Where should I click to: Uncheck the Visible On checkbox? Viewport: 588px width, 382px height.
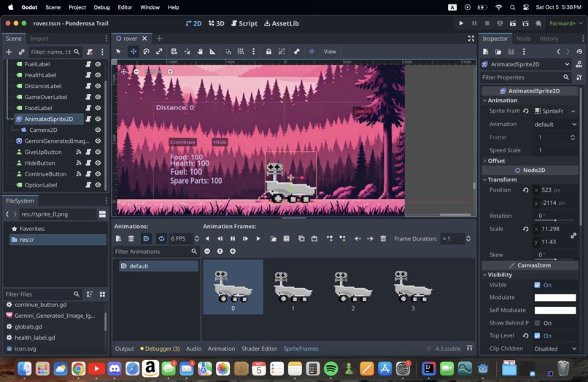537,285
